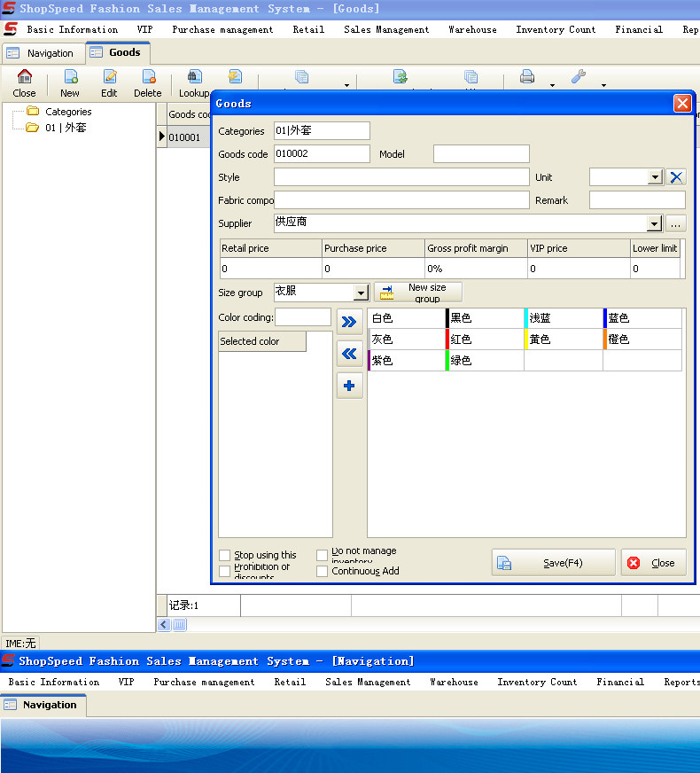Click the stacked pages icon beside the printer
This screenshot has height=773, width=700.
tap(471, 77)
